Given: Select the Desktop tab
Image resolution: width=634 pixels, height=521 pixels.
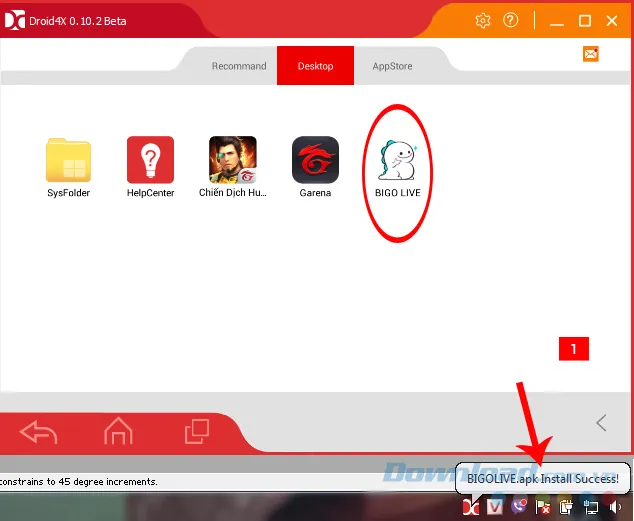Looking at the screenshot, I should (315, 67).
